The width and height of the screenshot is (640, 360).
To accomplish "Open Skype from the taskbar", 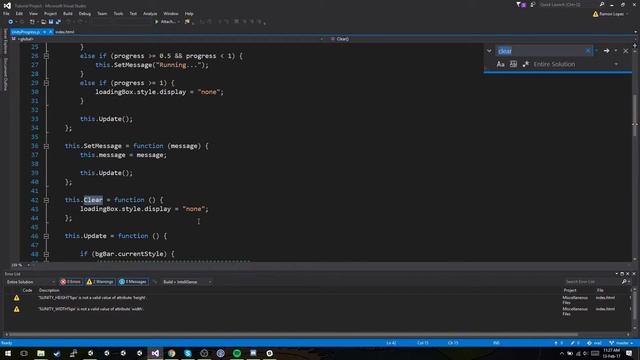I will 188,353.
